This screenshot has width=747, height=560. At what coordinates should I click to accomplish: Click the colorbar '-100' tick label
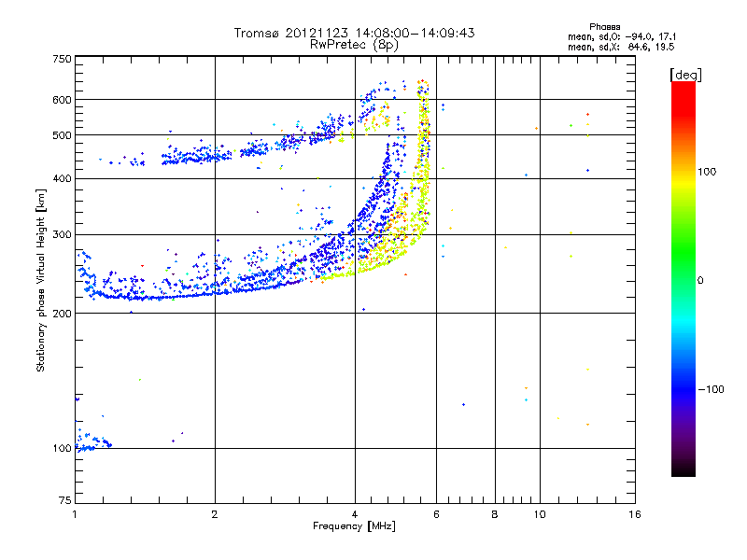[712, 389]
